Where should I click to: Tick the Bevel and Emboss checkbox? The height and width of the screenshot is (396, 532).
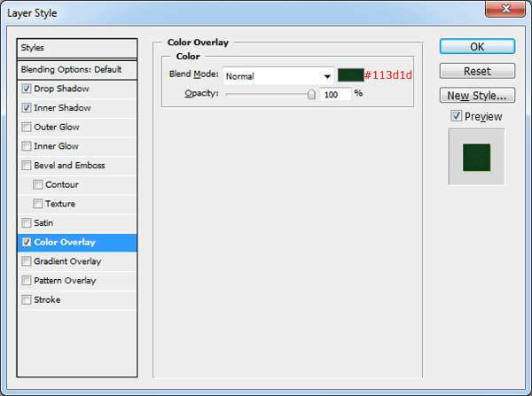tap(27, 166)
